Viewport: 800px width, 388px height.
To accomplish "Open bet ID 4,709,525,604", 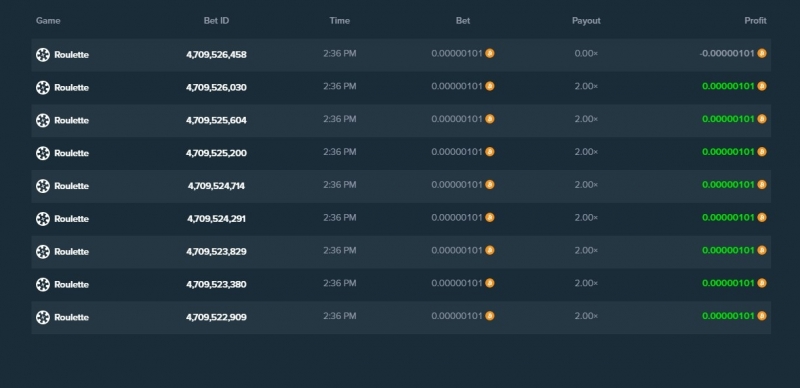I will point(216,120).
